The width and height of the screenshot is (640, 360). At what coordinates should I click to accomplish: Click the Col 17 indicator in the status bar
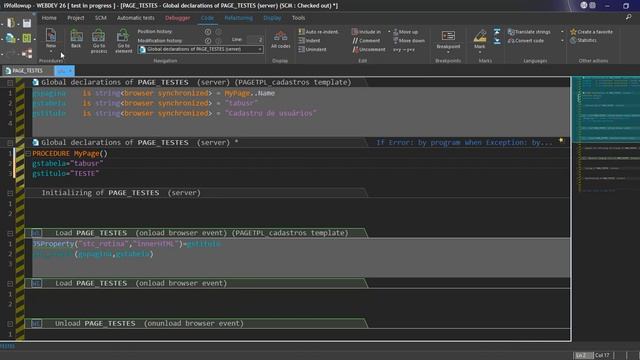tap(602, 355)
